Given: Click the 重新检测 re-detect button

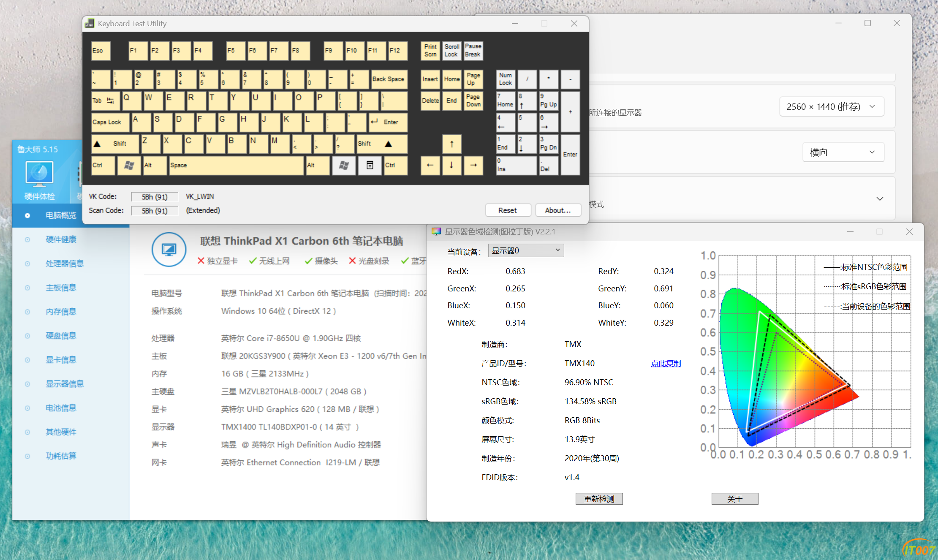Looking at the screenshot, I should tap(599, 499).
